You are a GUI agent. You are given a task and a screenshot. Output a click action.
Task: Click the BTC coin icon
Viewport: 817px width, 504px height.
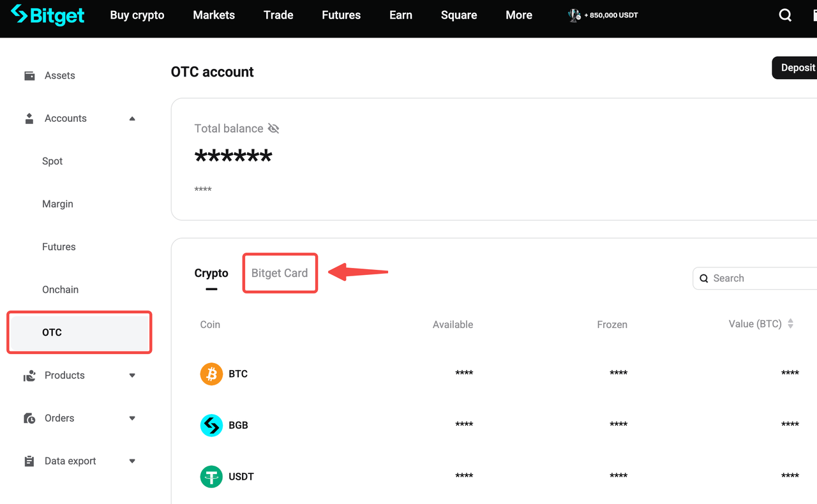pos(211,374)
